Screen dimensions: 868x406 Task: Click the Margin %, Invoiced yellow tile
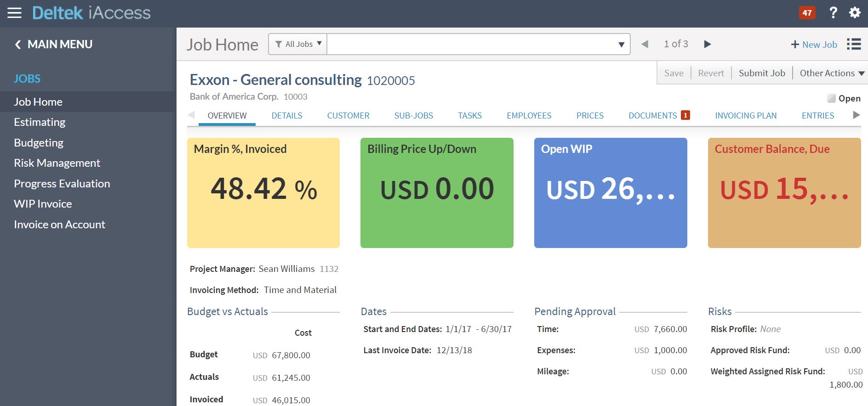[x=263, y=193]
